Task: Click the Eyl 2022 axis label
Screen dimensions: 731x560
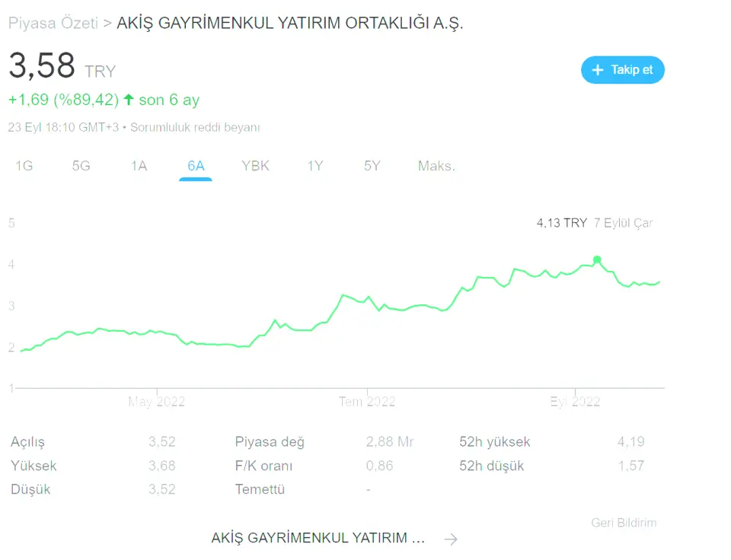Action: tap(575, 402)
